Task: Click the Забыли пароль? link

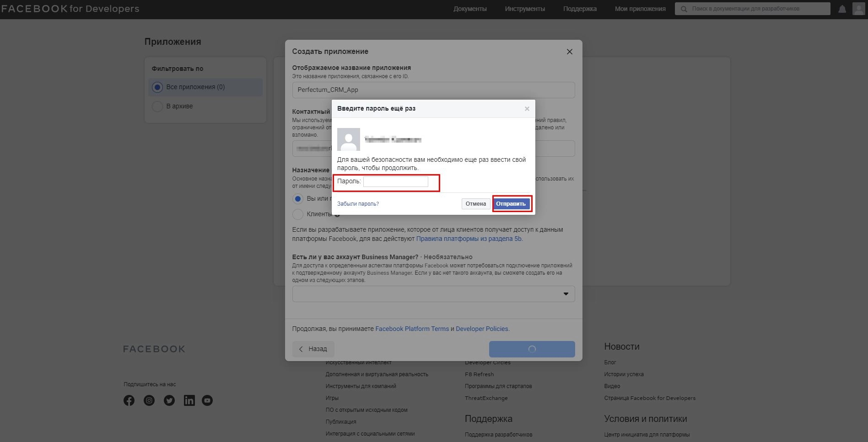Action: click(x=358, y=204)
